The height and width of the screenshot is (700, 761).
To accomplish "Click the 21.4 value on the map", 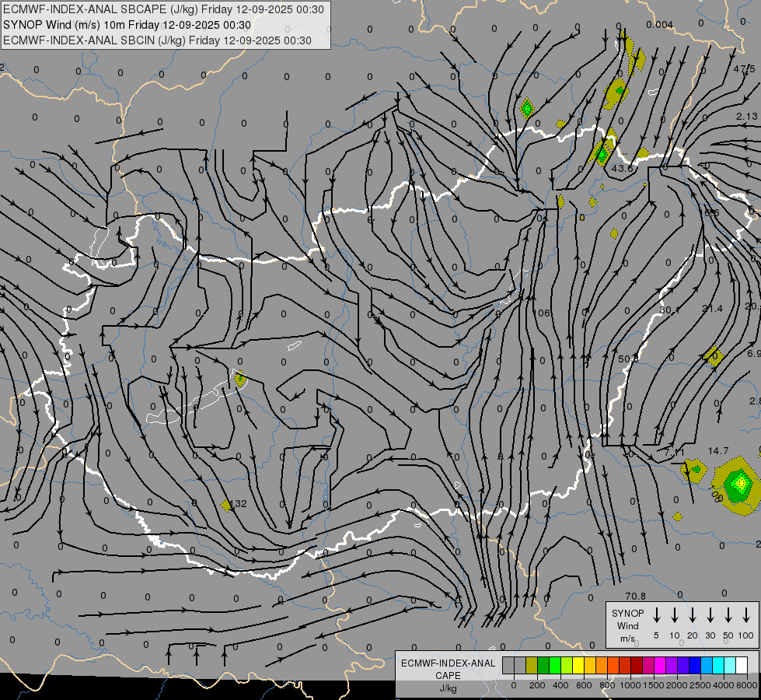I will [x=713, y=309].
